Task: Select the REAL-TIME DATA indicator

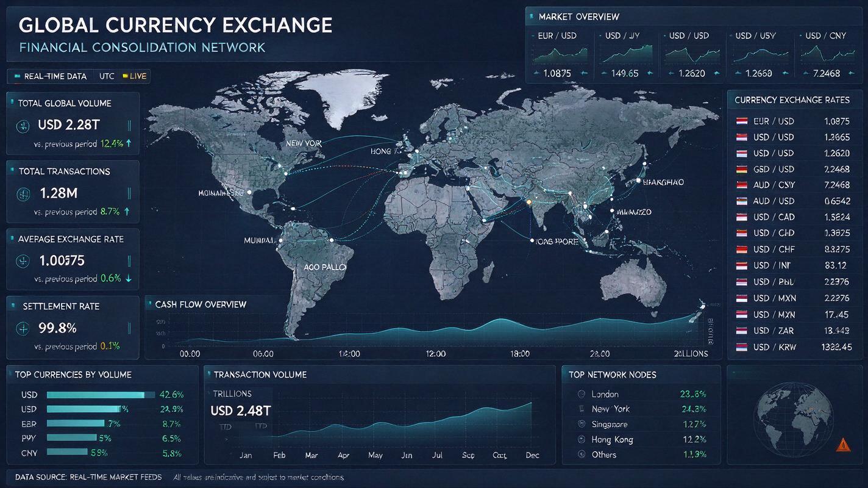Action: 51,76
